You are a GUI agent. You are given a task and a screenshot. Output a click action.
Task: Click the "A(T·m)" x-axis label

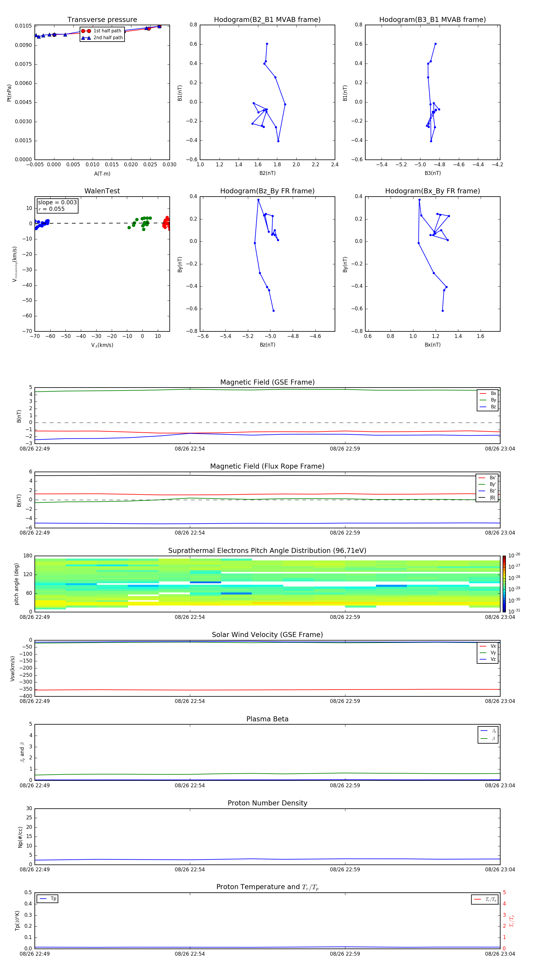point(102,174)
